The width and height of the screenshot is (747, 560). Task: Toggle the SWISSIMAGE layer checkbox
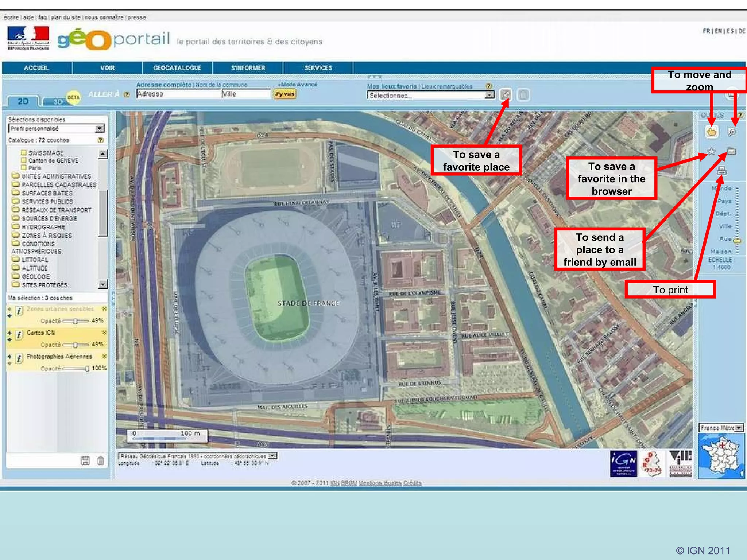[x=24, y=153]
